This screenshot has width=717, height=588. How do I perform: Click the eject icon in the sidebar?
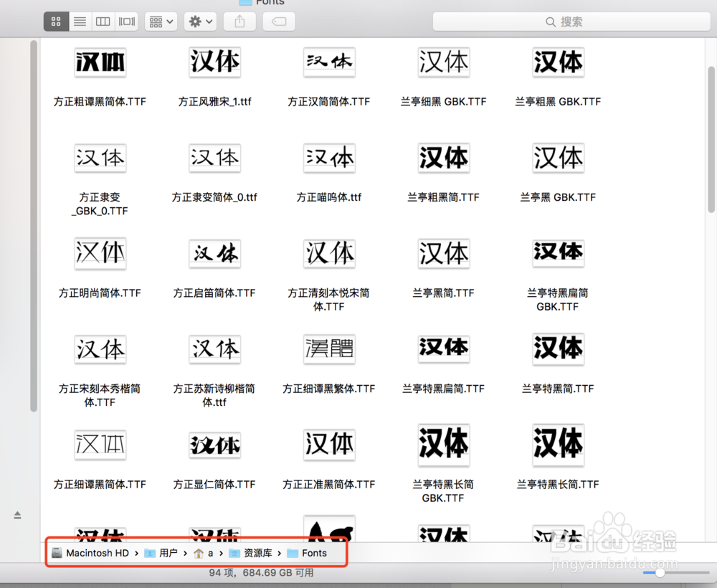(x=16, y=515)
